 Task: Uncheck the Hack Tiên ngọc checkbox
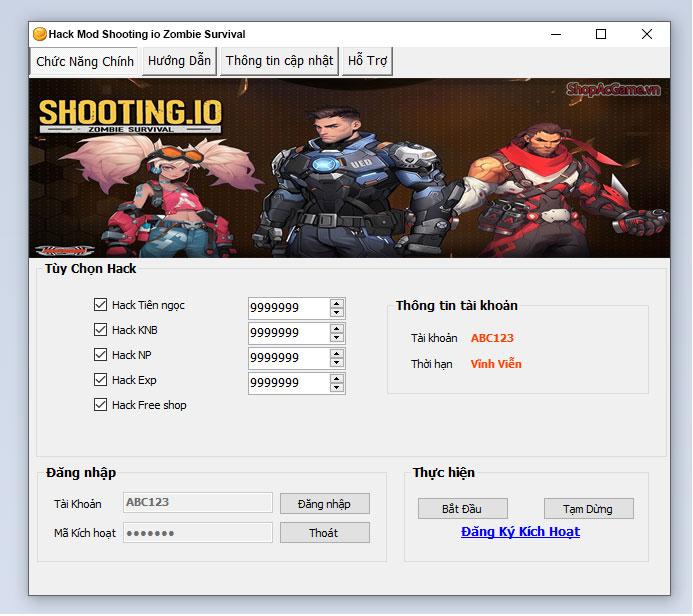[x=100, y=304]
